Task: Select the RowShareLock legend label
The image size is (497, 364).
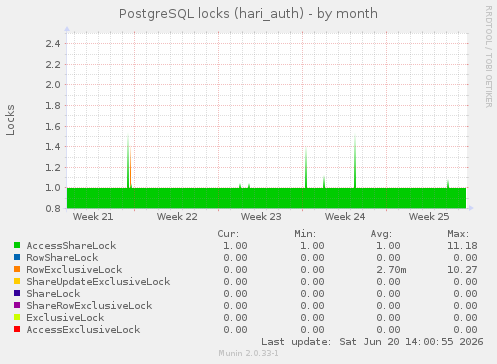Action: (62, 258)
